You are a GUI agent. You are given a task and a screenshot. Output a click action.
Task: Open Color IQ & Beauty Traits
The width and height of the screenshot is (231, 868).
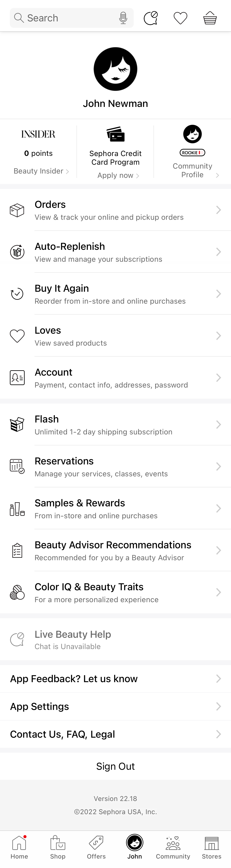click(115, 592)
